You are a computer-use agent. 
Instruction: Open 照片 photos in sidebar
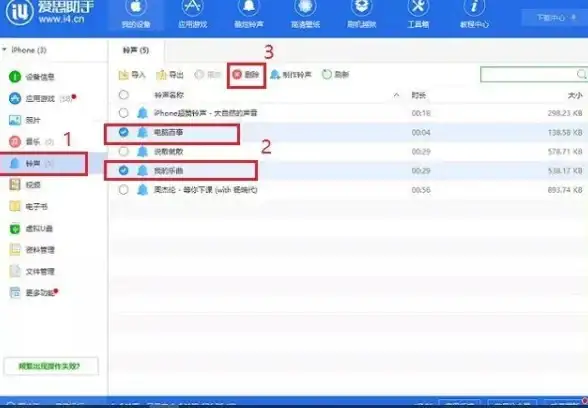point(25,120)
